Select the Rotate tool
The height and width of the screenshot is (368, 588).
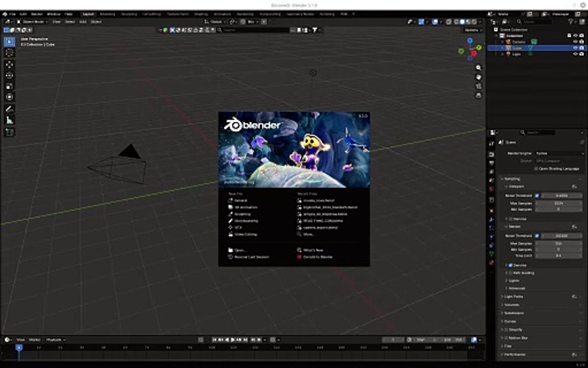pyautogui.click(x=9, y=76)
